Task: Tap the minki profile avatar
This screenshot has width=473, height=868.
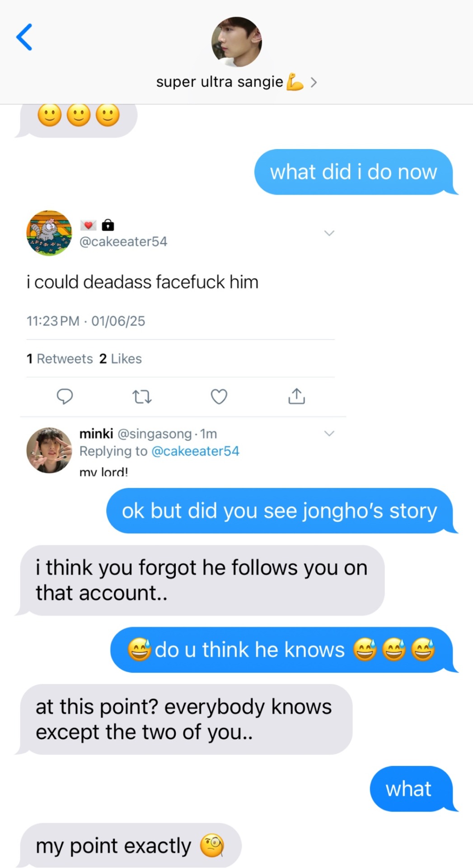Action: pyautogui.click(x=49, y=450)
